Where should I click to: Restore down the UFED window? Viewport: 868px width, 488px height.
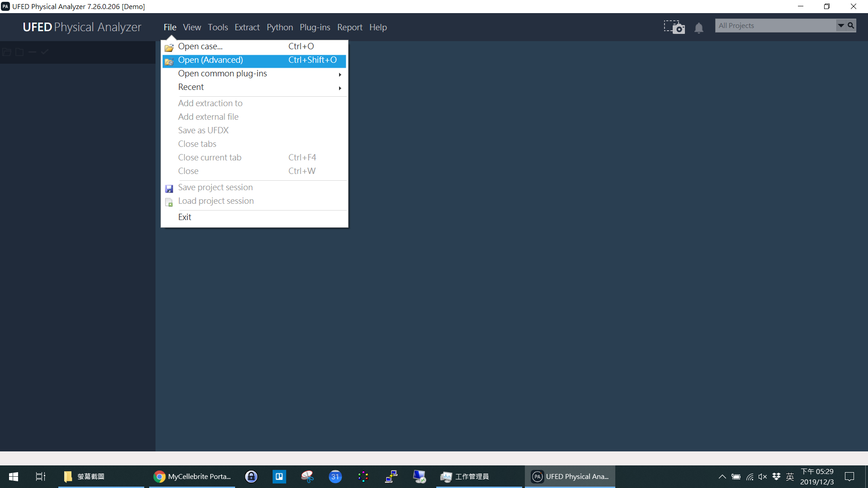827,6
